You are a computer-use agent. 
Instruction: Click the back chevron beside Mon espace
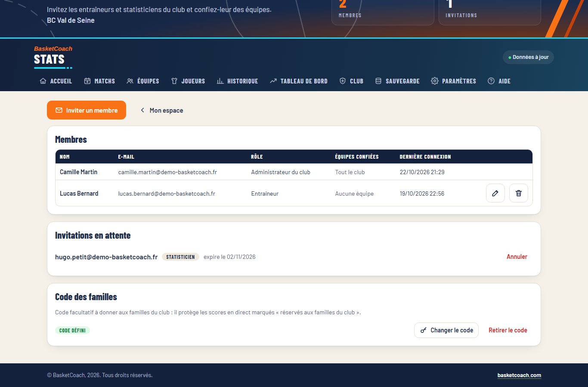click(142, 111)
